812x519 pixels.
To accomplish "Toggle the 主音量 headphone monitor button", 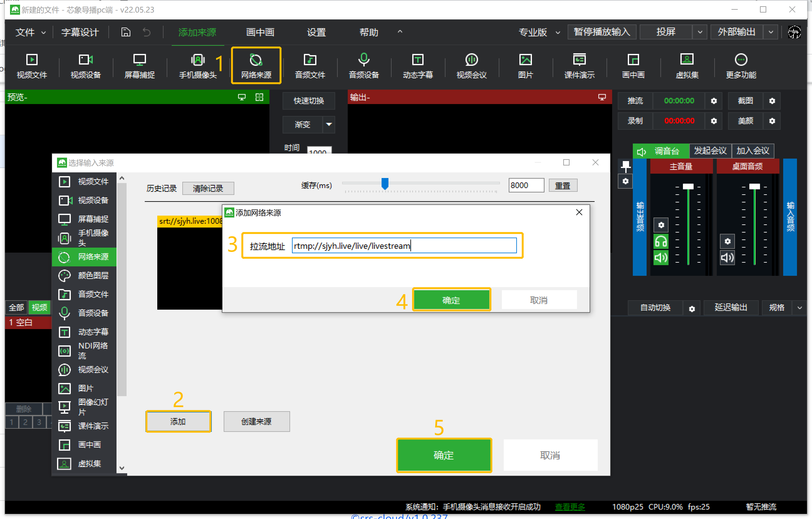I will pyautogui.click(x=661, y=242).
